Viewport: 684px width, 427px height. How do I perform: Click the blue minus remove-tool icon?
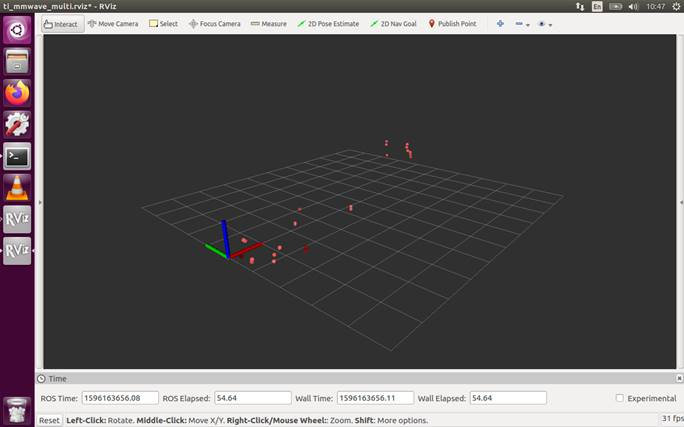(x=519, y=24)
